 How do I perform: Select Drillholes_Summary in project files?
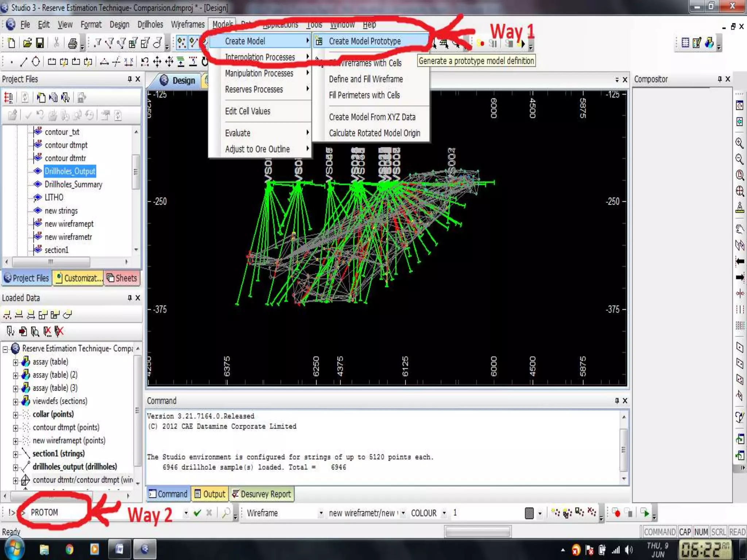coord(73,184)
